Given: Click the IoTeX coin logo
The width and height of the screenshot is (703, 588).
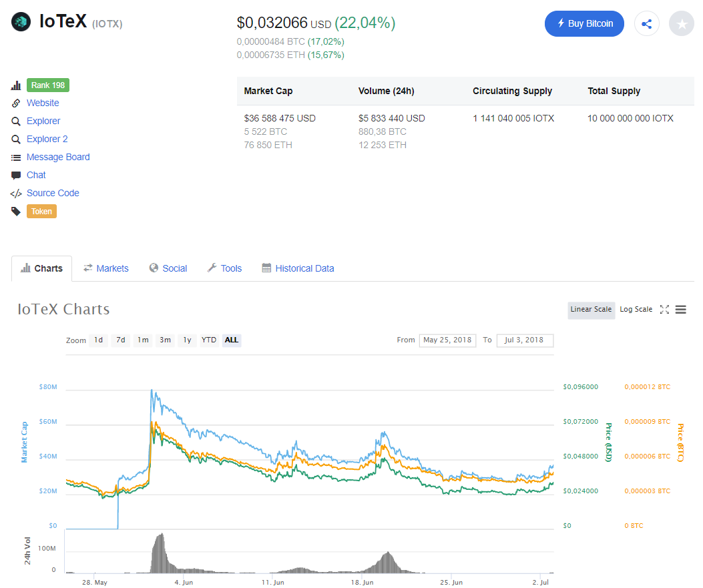Looking at the screenshot, I should point(21,21).
